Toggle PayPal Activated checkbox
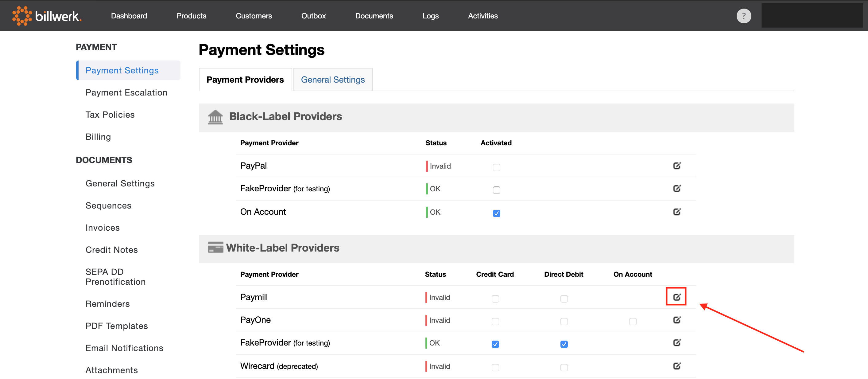This screenshot has width=868, height=379. pyautogui.click(x=496, y=167)
